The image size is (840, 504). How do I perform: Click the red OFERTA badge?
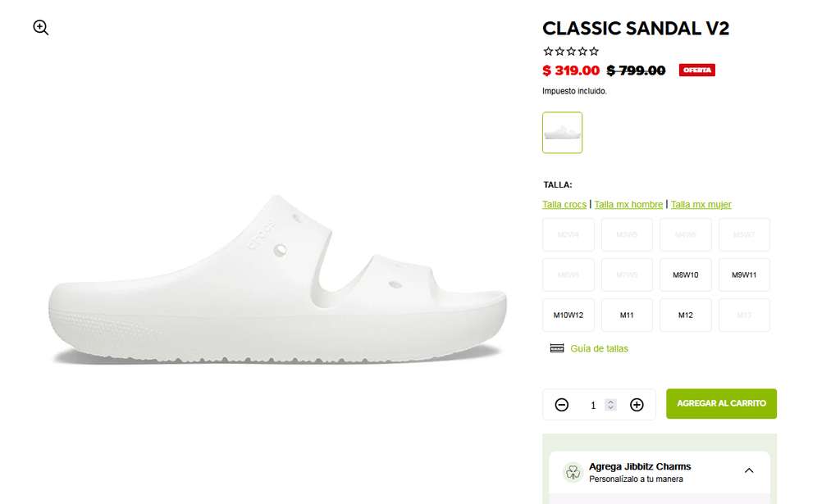[x=697, y=70]
